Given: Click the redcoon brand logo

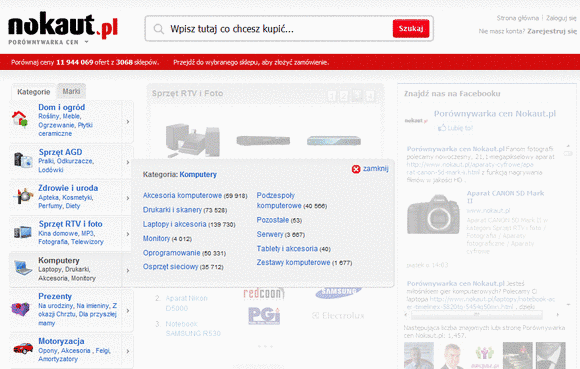Looking at the screenshot, I should pos(264,294).
